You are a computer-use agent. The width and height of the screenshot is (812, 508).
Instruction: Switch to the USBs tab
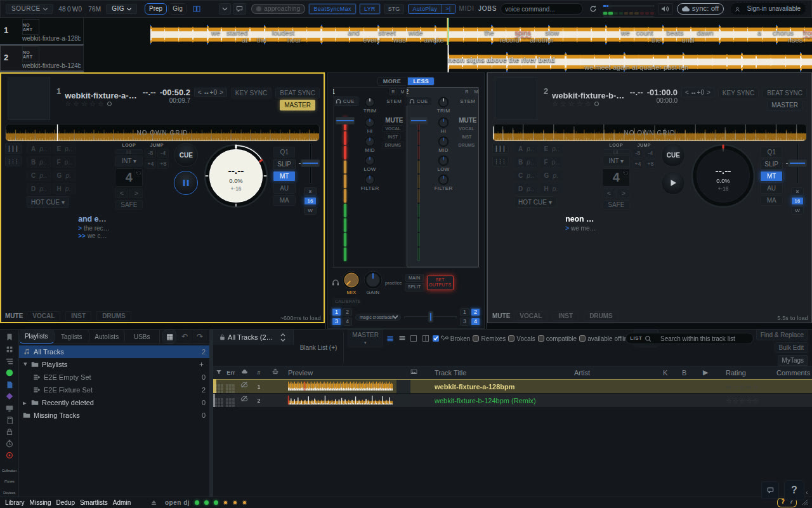142,337
